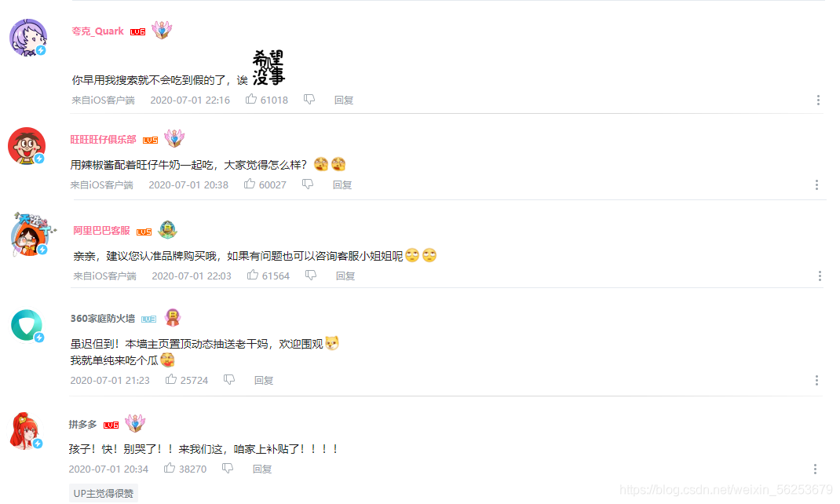Image resolution: width=840 pixels, height=504 pixels.
Task: Open the 拼多多 user avatar
Action: [26, 431]
